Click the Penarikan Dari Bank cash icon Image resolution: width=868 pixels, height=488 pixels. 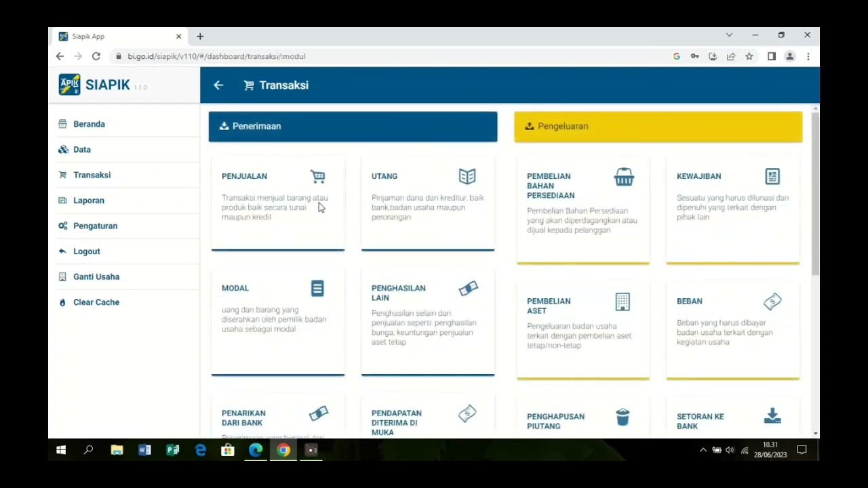tap(318, 413)
